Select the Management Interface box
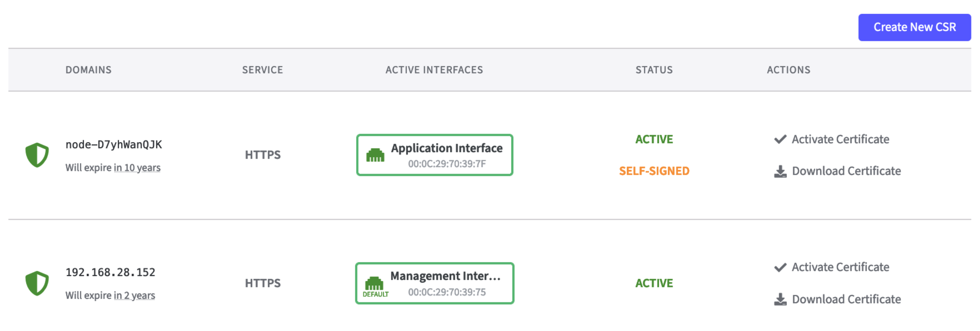 (x=435, y=283)
